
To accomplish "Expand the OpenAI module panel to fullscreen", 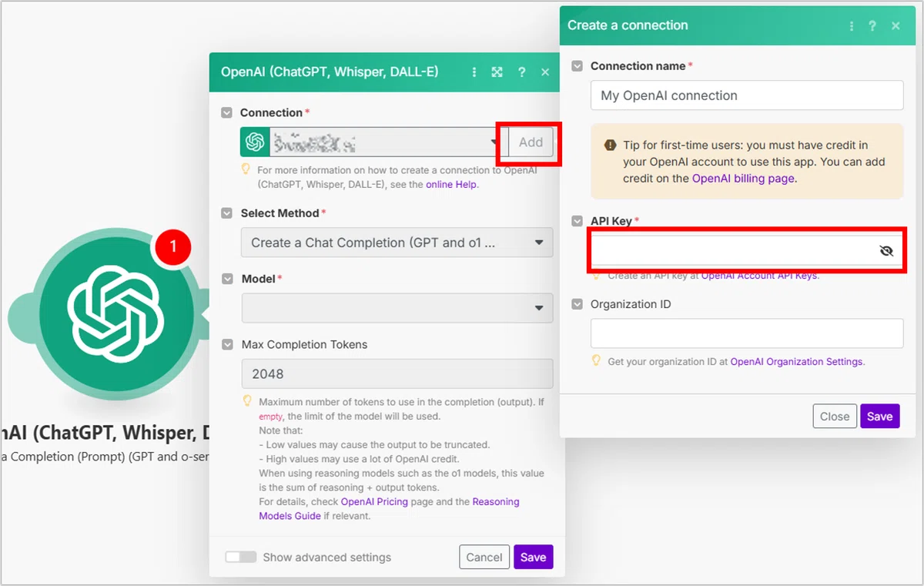I will 497,72.
